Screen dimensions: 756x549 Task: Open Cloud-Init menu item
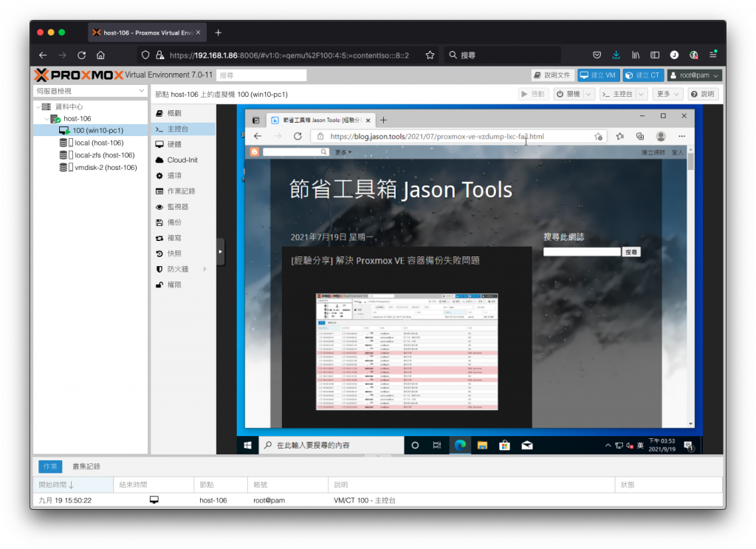click(183, 160)
